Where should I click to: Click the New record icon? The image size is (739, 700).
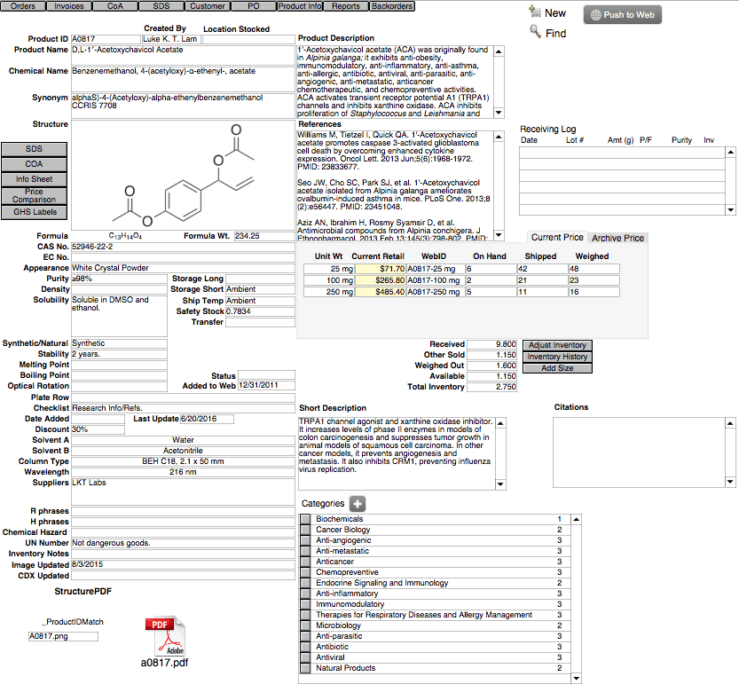[x=534, y=12]
